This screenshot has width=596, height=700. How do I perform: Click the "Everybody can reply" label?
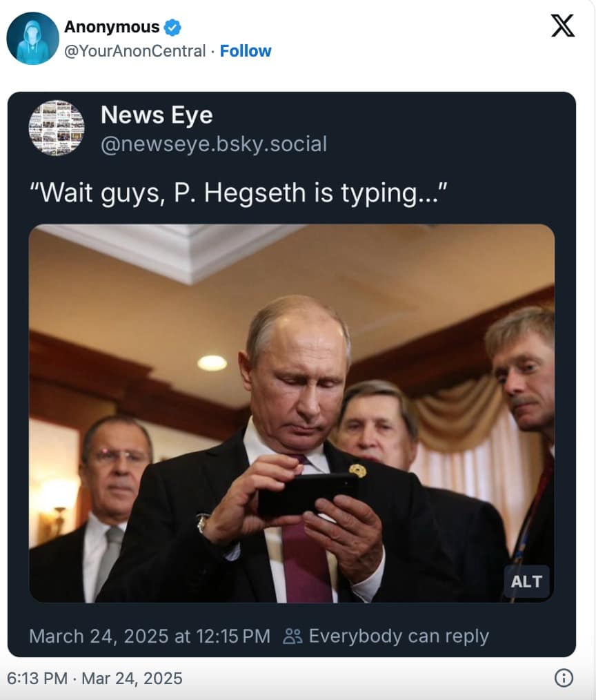click(399, 636)
